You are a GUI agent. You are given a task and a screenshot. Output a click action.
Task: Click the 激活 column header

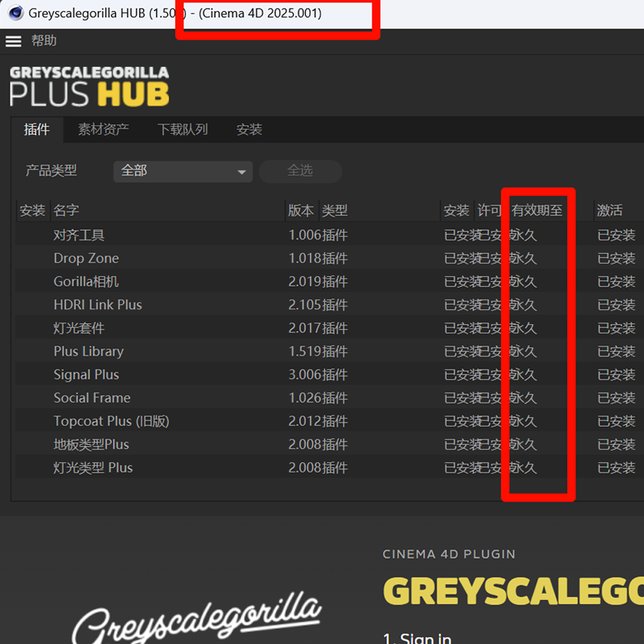[610, 211]
